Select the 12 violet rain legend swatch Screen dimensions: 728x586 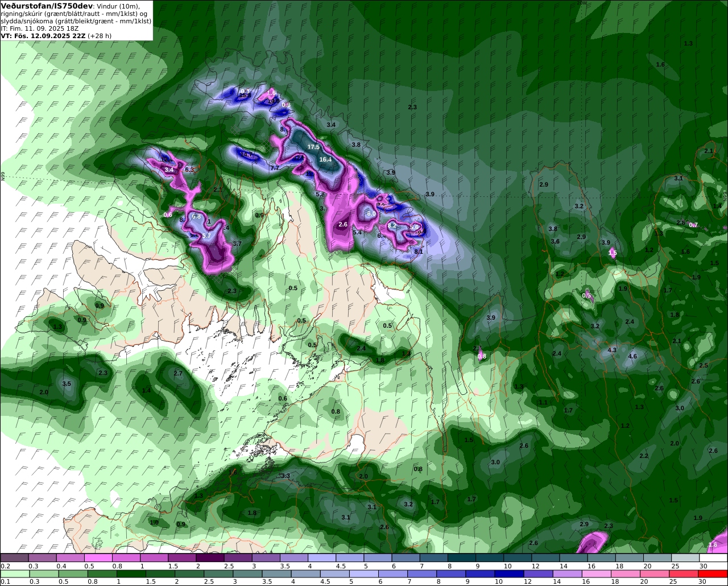coord(539,574)
